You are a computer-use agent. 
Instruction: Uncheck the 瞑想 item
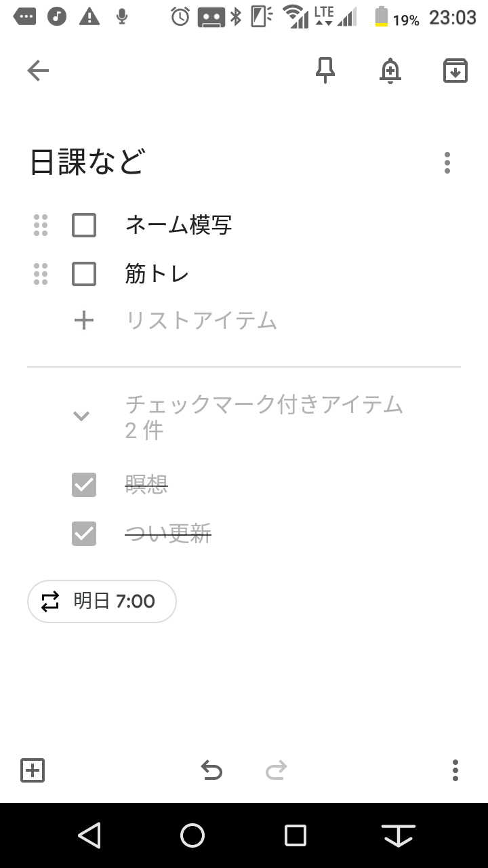[x=84, y=485]
